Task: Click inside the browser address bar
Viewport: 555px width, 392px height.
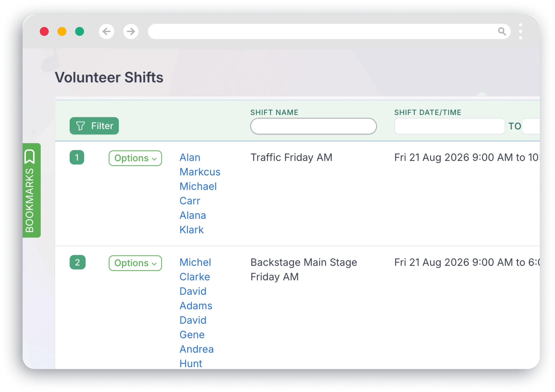Action: coord(314,31)
